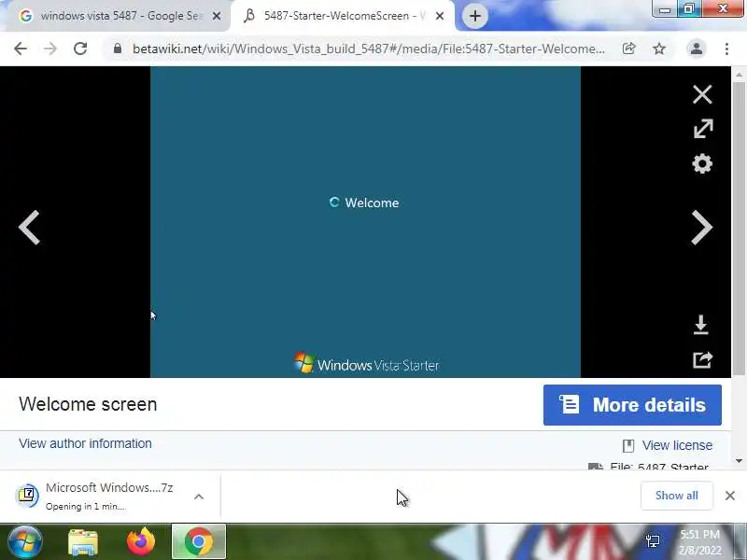This screenshot has width=747, height=560.
Task: Bookmark this page with the star icon
Action: pyautogui.click(x=659, y=49)
